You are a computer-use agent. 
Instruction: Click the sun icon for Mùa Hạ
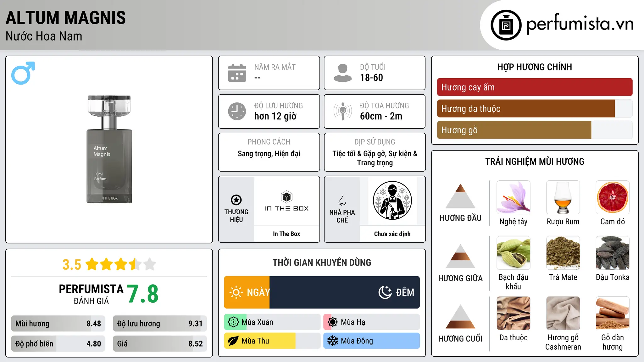click(x=333, y=322)
